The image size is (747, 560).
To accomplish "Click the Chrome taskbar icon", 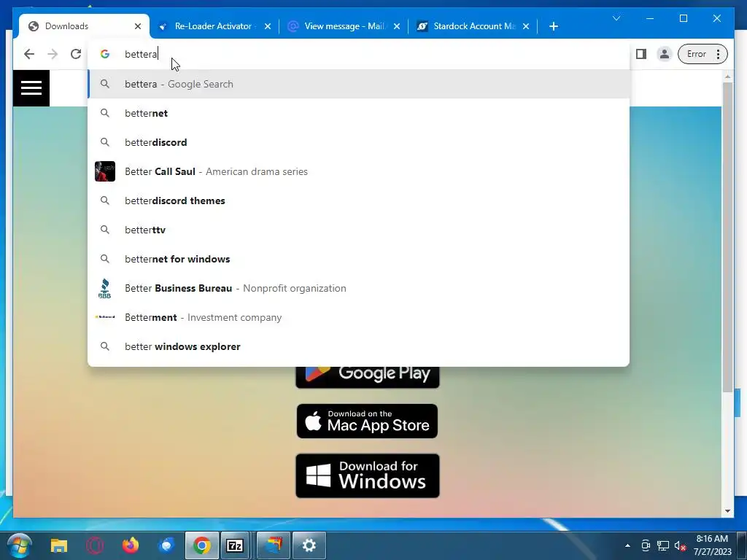I will coord(202,545).
